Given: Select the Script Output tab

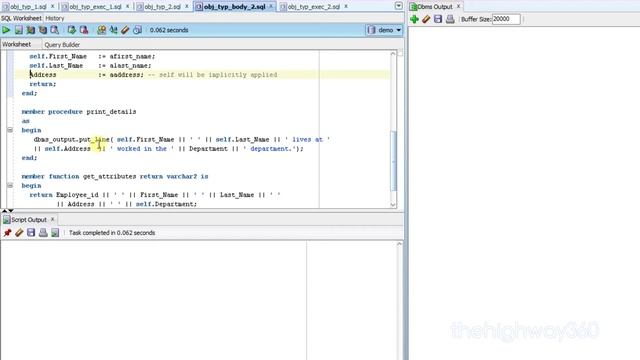Looking at the screenshot, I should click(29, 220).
